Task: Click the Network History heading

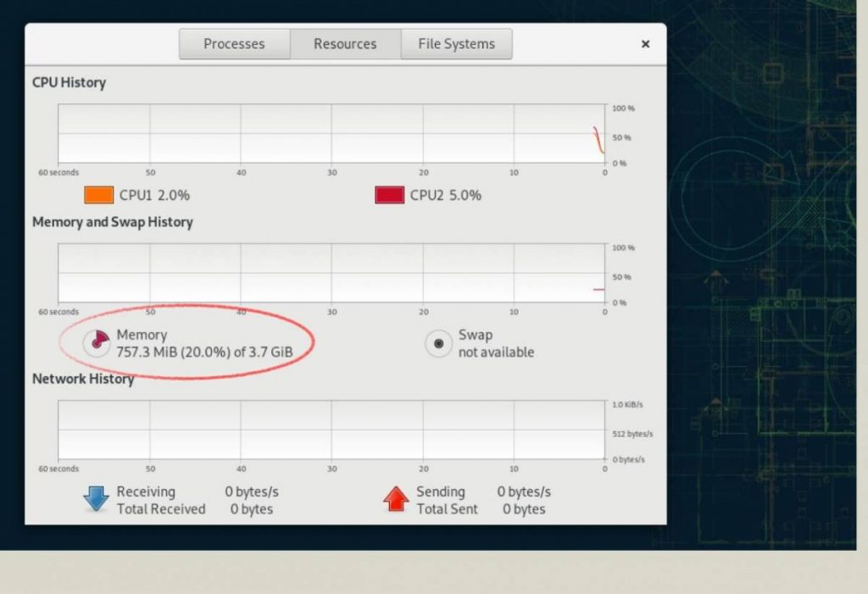Action: coord(83,380)
